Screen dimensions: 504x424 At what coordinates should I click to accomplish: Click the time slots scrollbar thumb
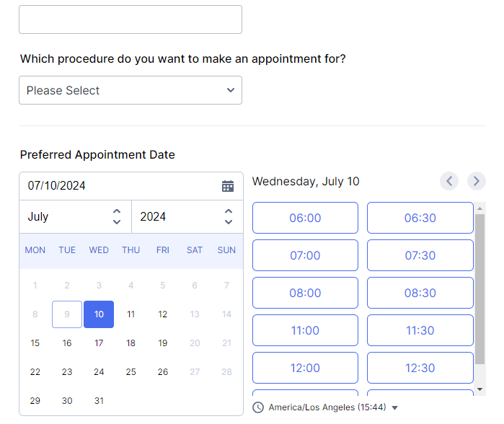[480, 288]
